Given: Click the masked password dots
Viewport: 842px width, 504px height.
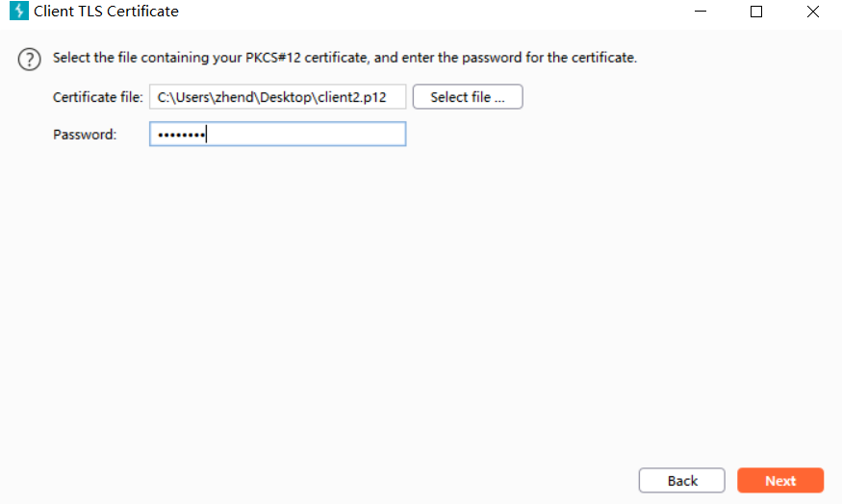Looking at the screenshot, I should coord(181,136).
